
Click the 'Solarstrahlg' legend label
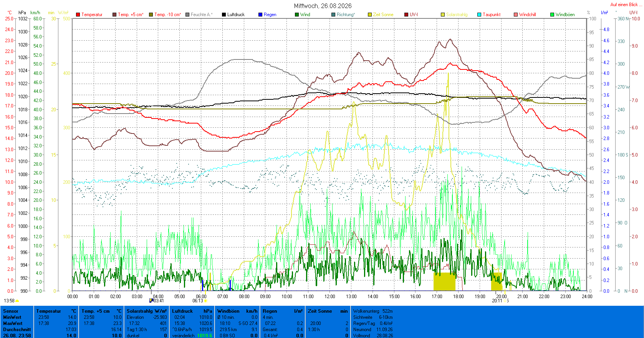(x=457, y=15)
